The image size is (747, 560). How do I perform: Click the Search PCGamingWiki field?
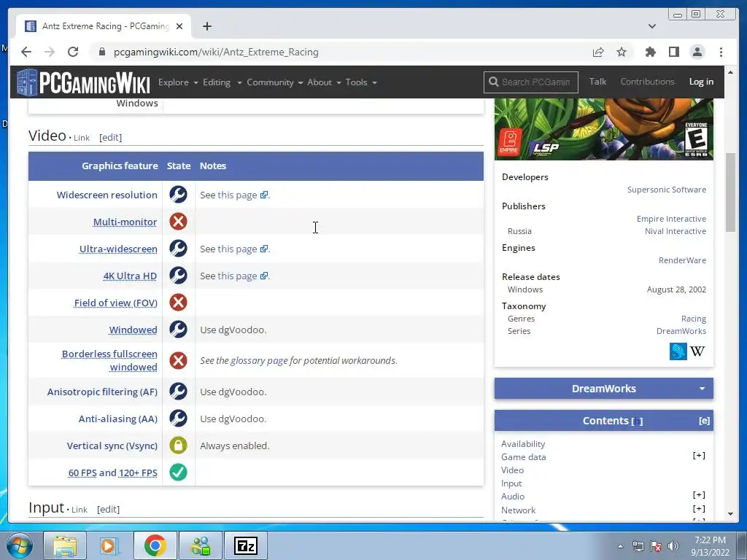coord(531,82)
